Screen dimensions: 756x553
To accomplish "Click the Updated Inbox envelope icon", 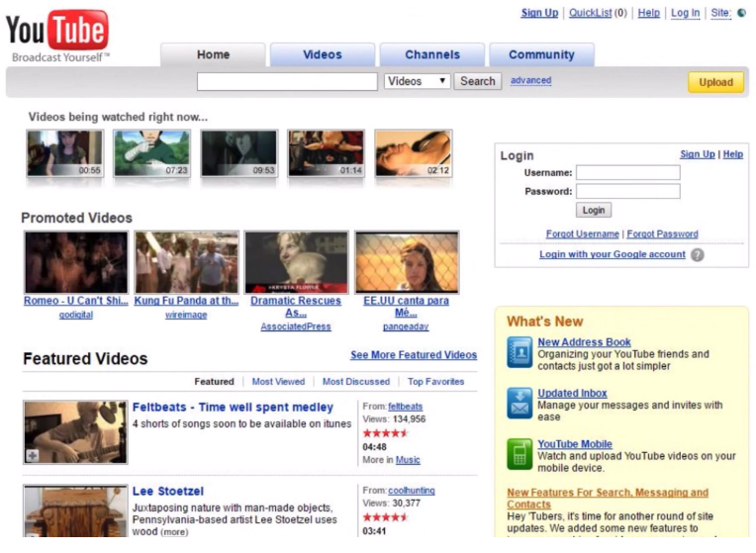I will point(520,403).
